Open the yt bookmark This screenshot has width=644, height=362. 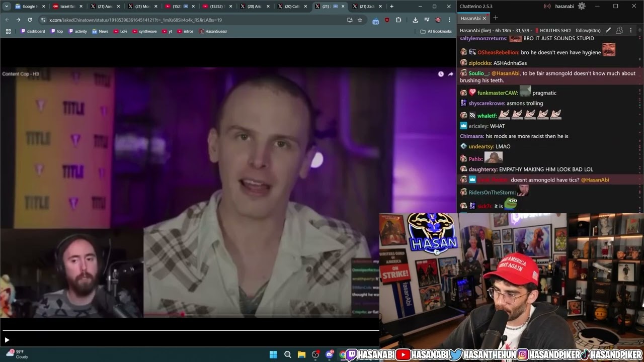pos(167,31)
